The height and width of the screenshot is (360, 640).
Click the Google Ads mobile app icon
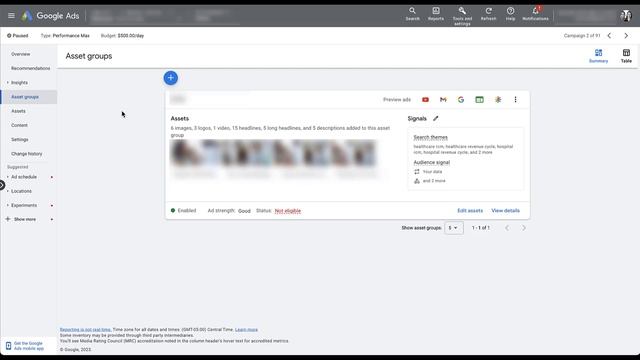(x=8, y=346)
